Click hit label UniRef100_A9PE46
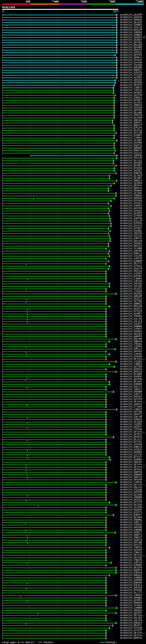146x644 pixels. click(x=131, y=156)
